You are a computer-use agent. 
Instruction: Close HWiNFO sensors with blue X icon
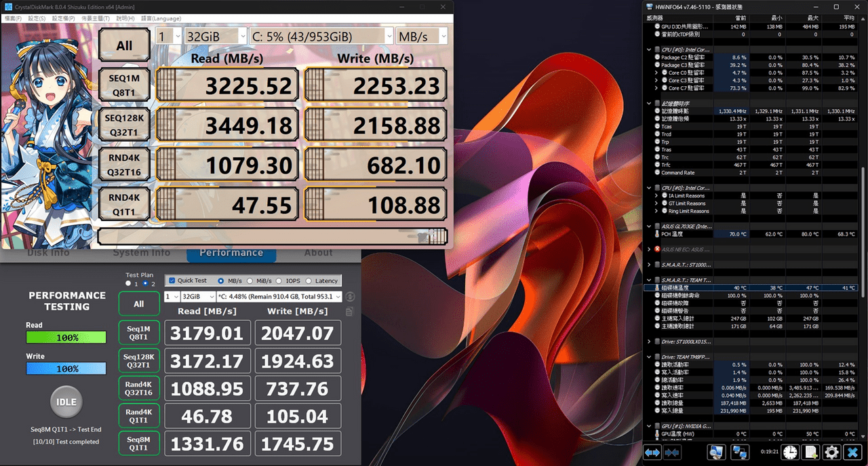click(x=853, y=452)
